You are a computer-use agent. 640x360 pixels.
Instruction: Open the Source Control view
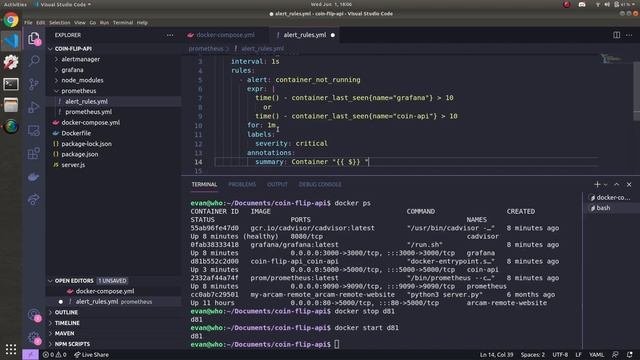tap(34, 84)
